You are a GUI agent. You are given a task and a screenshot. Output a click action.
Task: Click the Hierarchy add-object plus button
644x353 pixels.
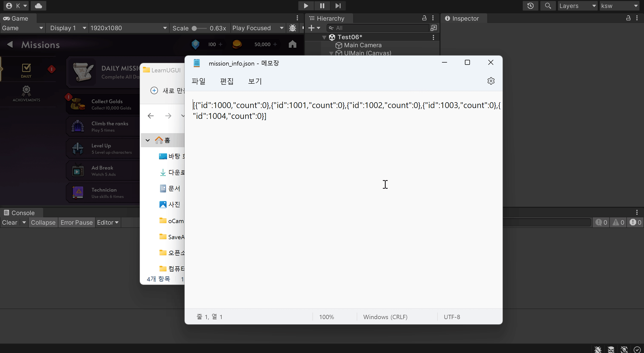311,28
